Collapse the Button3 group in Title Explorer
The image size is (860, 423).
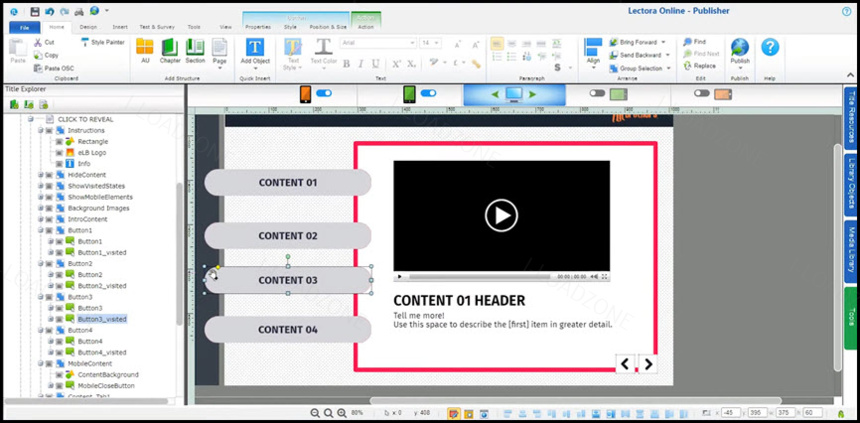pyautogui.click(x=41, y=297)
